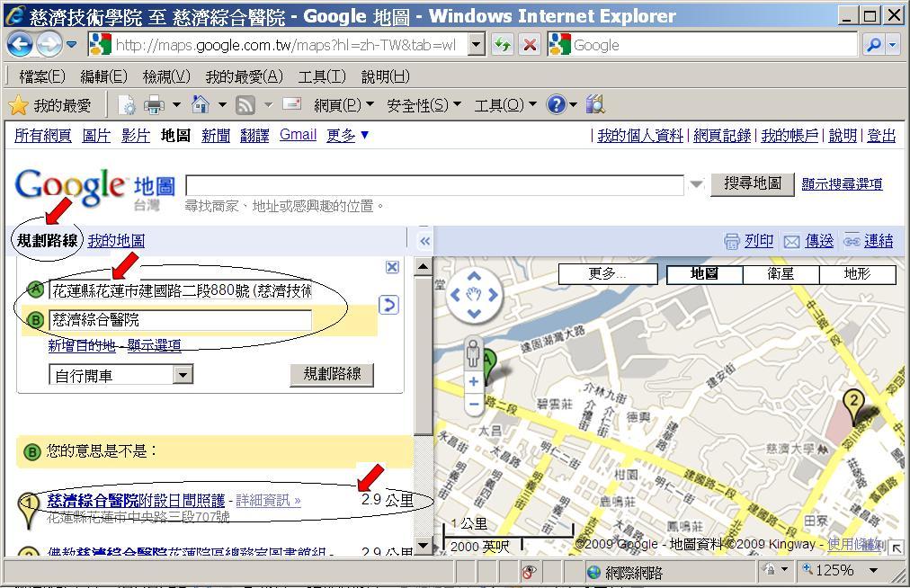Click the Gmail link

click(298, 135)
